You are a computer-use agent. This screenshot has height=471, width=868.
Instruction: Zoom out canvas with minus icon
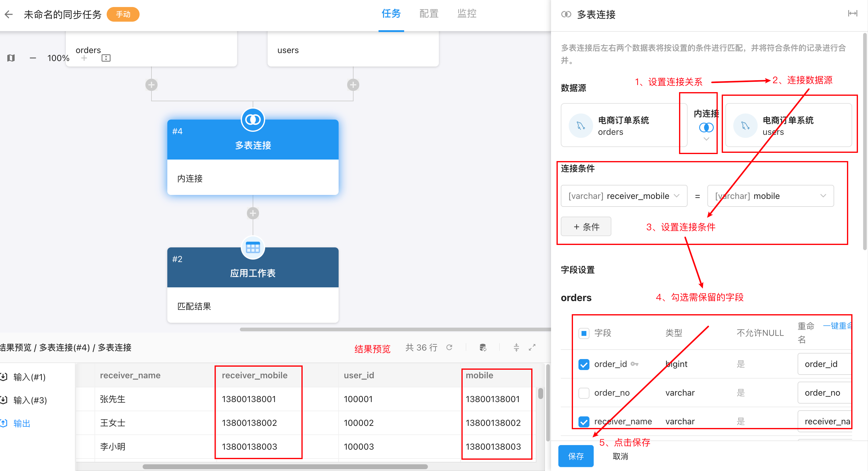pyautogui.click(x=33, y=58)
